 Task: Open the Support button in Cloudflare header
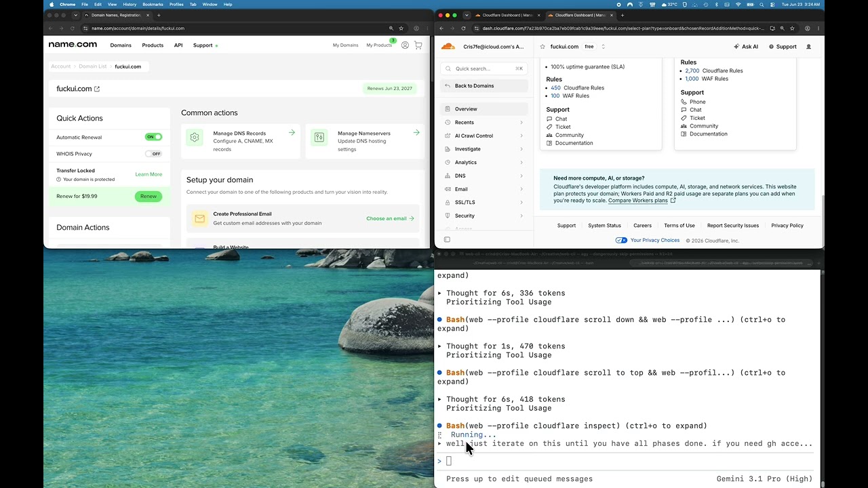(783, 47)
